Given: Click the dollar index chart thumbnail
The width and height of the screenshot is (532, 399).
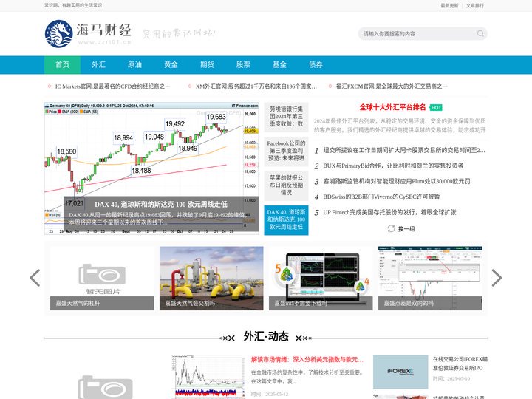Looking at the screenshot, I should (x=208, y=377).
